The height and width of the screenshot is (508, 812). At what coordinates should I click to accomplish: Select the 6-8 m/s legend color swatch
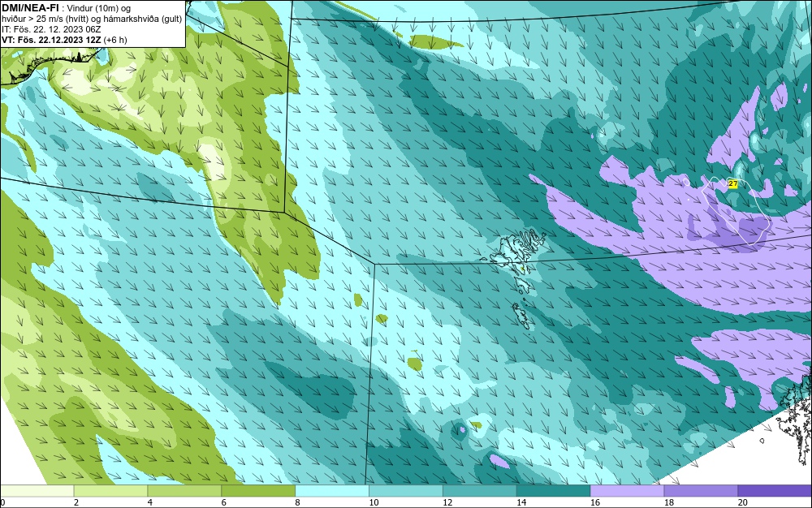point(258,490)
